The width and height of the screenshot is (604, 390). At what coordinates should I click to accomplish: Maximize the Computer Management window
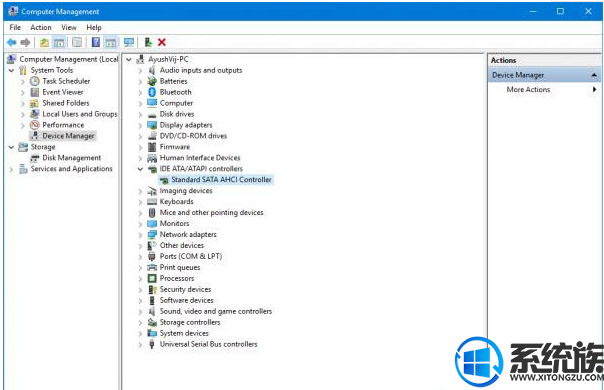(x=560, y=12)
